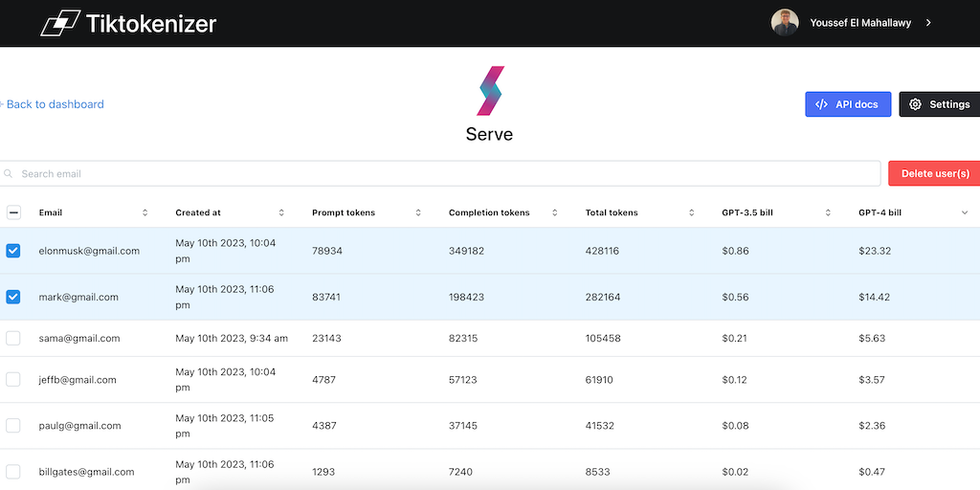Click prompt tokens value 78934
Image resolution: width=980 pixels, height=490 pixels.
tap(327, 251)
